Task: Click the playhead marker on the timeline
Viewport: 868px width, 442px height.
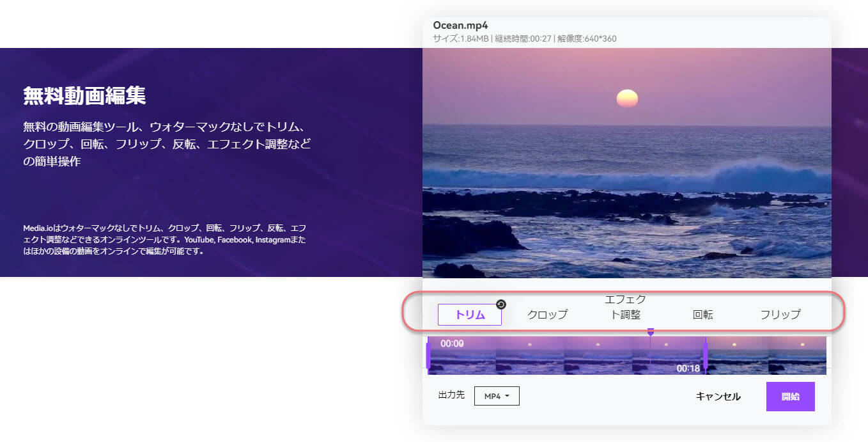Action: click(651, 333)
